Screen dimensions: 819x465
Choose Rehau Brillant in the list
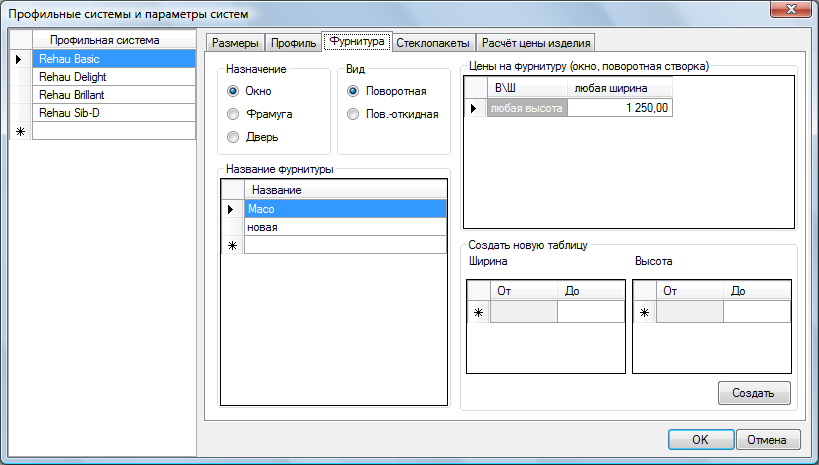pos(114,95)
